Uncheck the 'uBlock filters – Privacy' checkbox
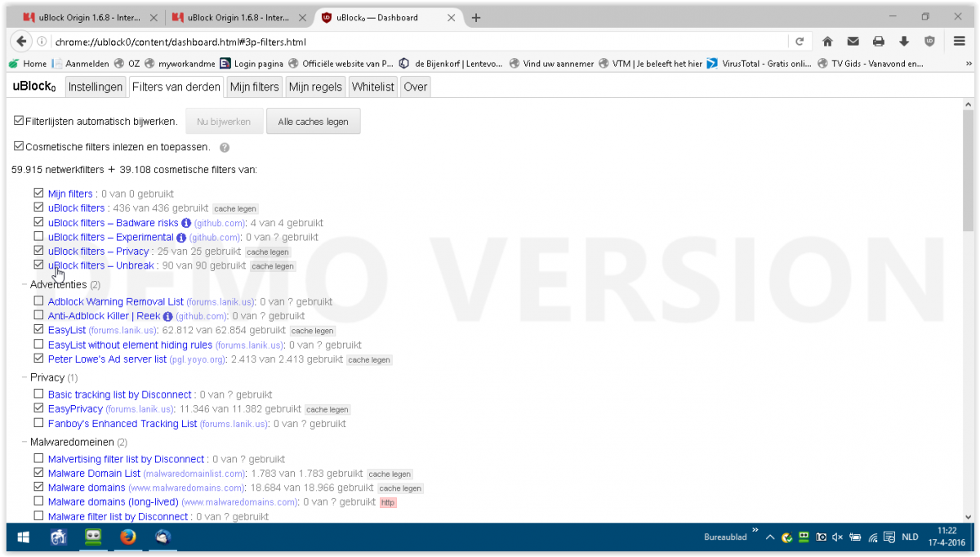The width and height of the screenshot is (980, 557). click(x=38, y=251)
